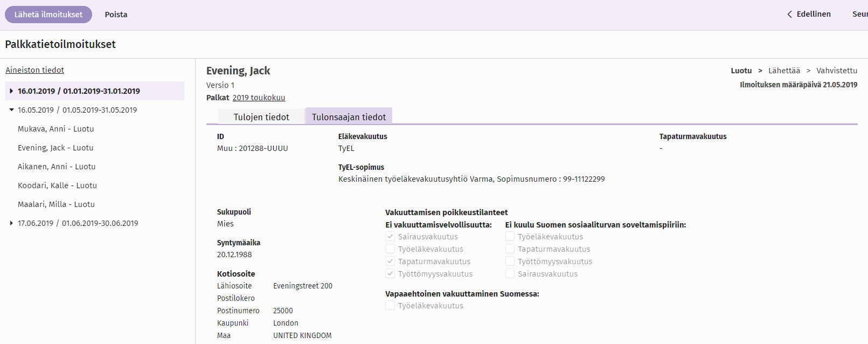Select Evening, Jack report in list
This screenshot has width=868, height=344.
pos(55,148)
